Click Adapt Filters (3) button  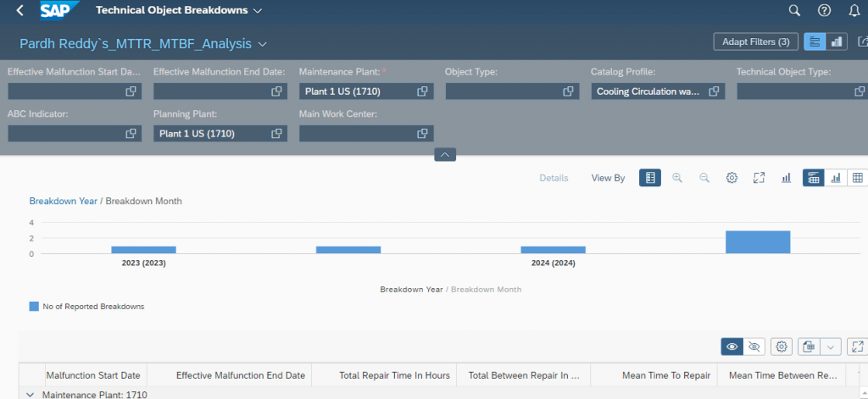click(755, 42)
